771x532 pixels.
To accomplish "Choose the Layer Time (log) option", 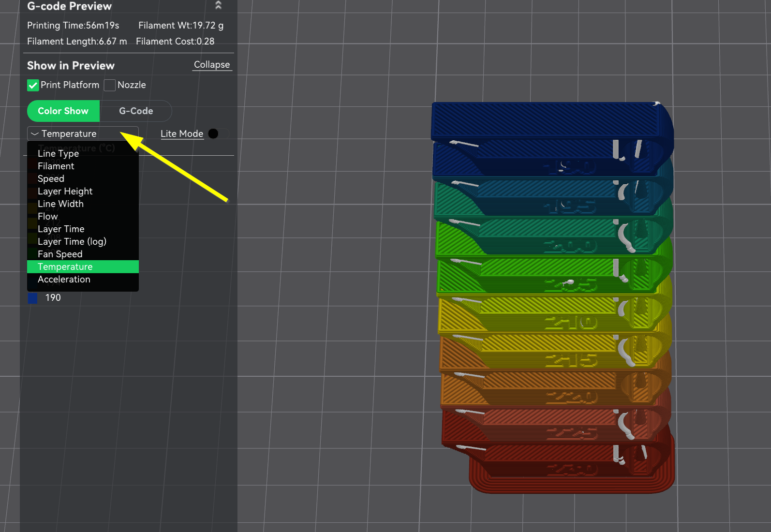I will click(72, 241).
